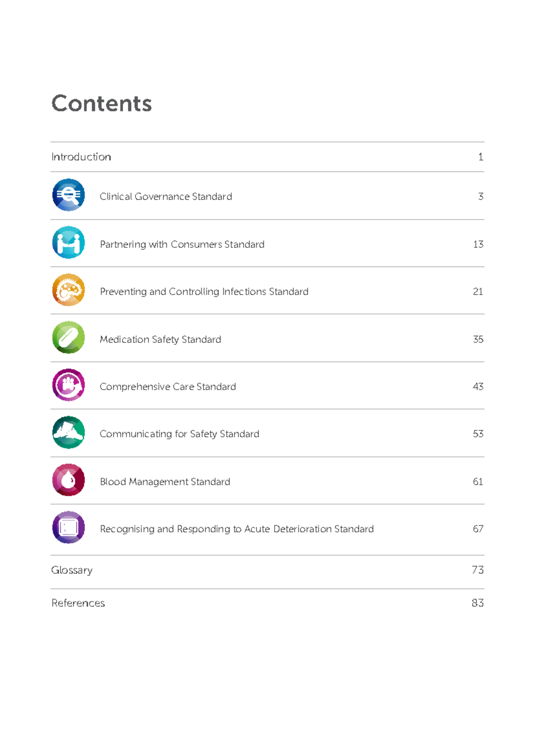Click the Blood Management blood drop icon
Screen dimensions: 535x756
pos(69,480)
